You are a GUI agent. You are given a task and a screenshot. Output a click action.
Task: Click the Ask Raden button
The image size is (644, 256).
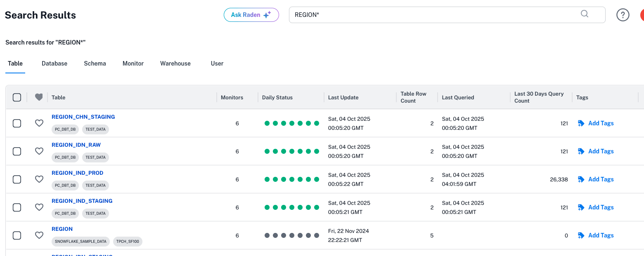(251, 15)
